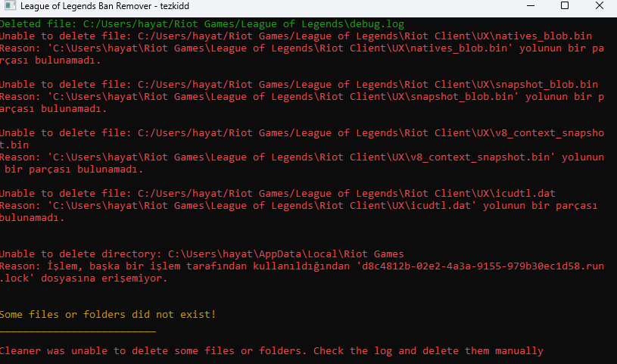Click the "Reason" line mentioning natives_blob.bin
This screenshot has height=364, width=617.
click(x=302, y=48)
